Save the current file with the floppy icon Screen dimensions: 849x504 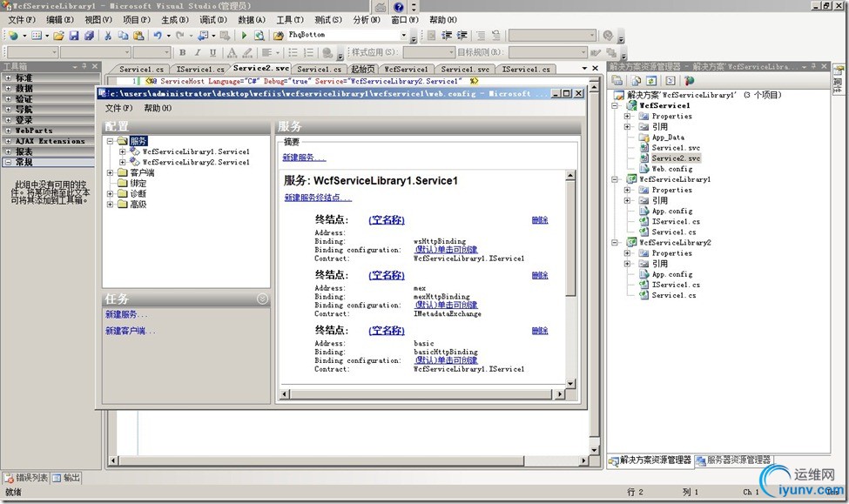pos(74,36)
